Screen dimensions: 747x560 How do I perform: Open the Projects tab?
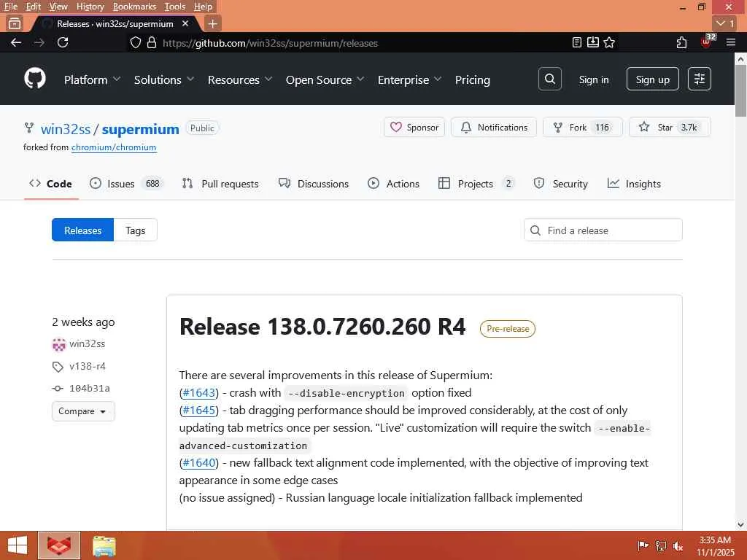pos(476,184)
